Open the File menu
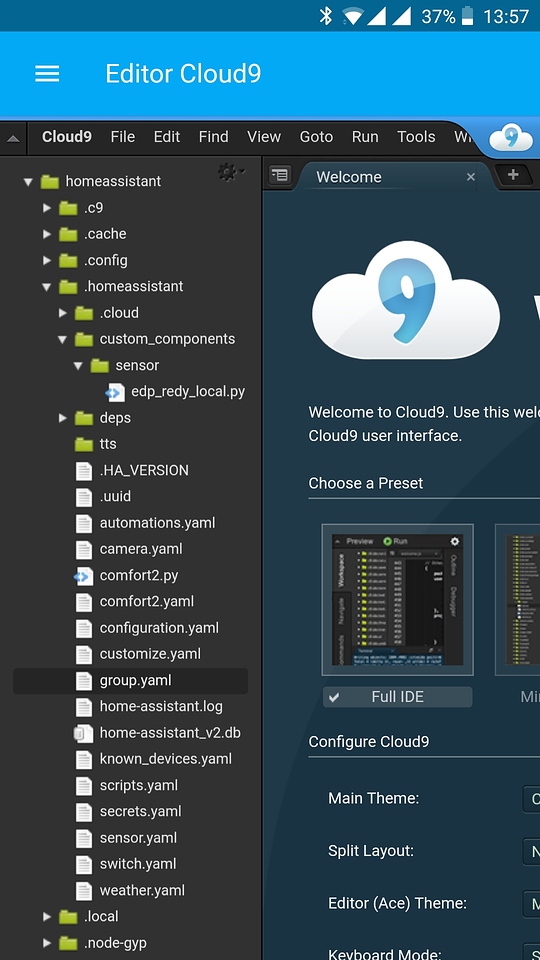 click(122, 137)
